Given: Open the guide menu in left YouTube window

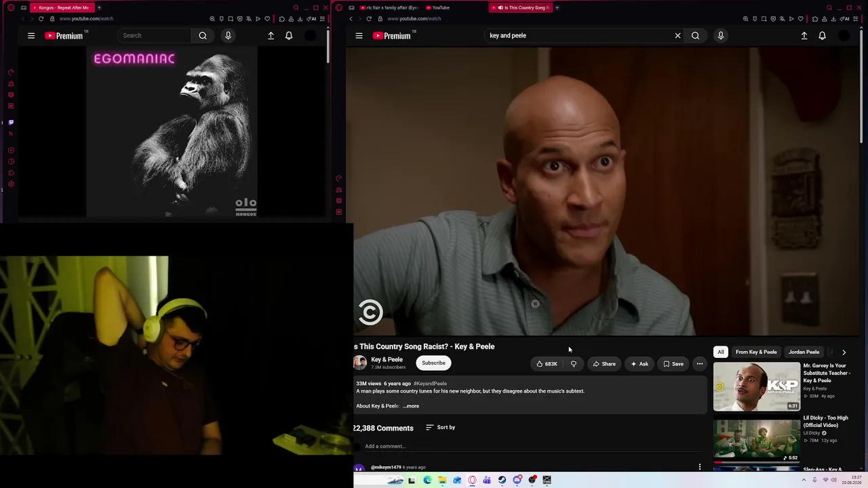Looking at the screenshot, I should click(x=31, y=35).
